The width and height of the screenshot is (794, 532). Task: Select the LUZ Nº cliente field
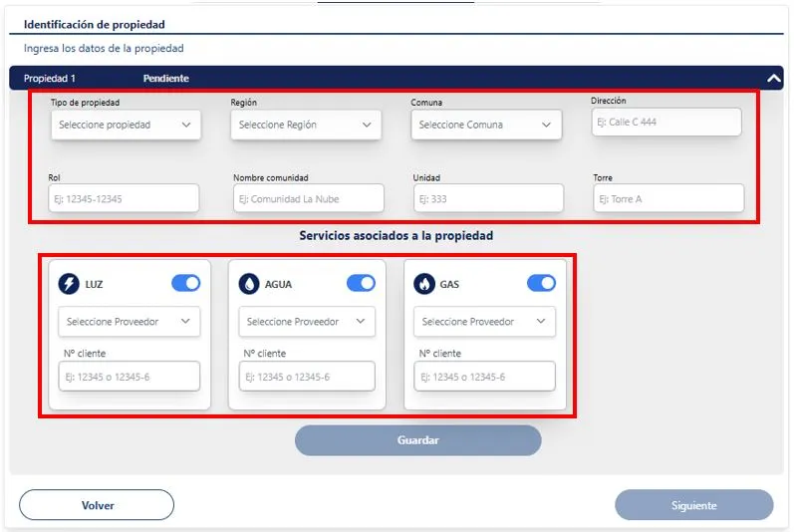point(130,377)
